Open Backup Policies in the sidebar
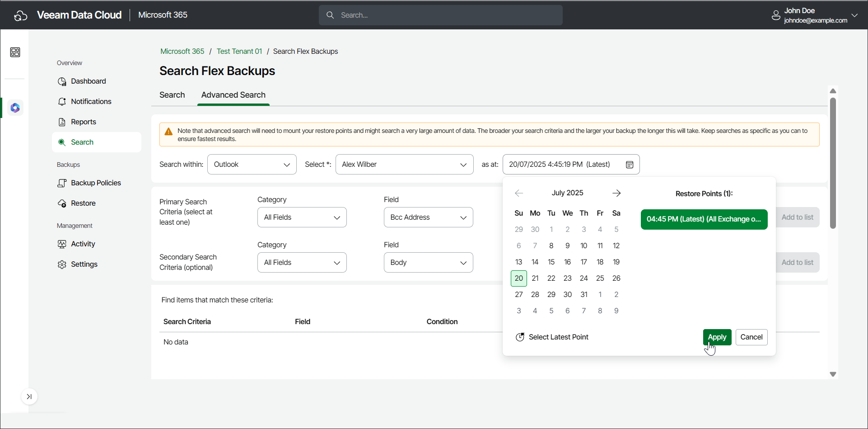Screen dimensions: 868x429 [97, 183]
